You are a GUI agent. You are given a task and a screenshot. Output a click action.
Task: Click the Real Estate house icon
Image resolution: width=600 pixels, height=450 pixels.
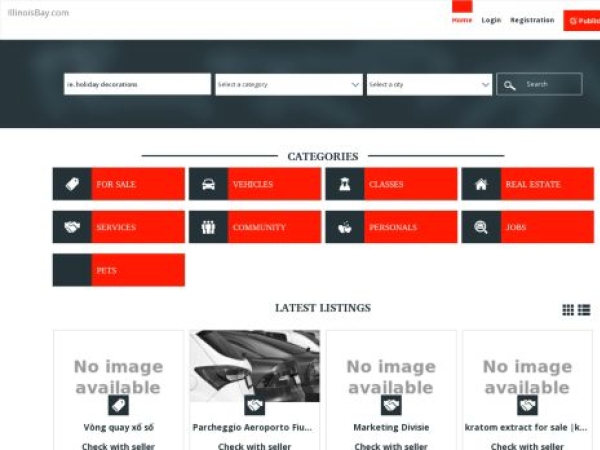[x=481, y=184]
